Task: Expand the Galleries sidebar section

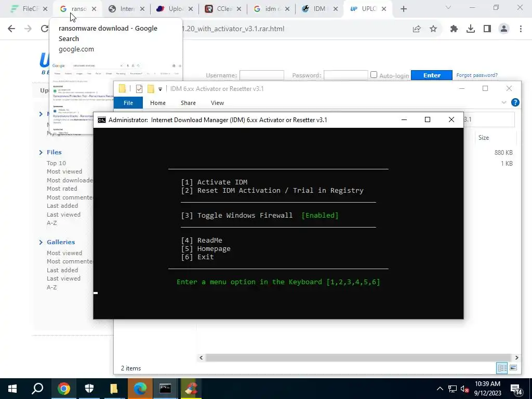Action: (41, 242)
